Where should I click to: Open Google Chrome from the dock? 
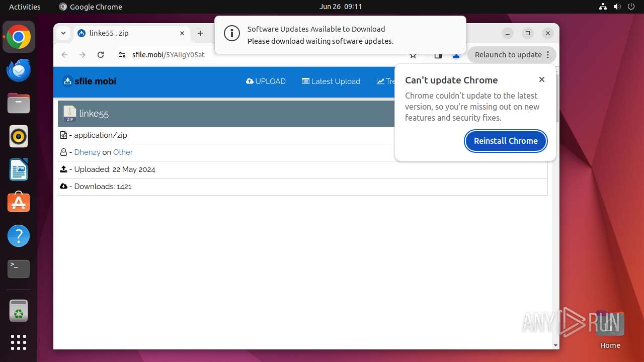(19, 37)
